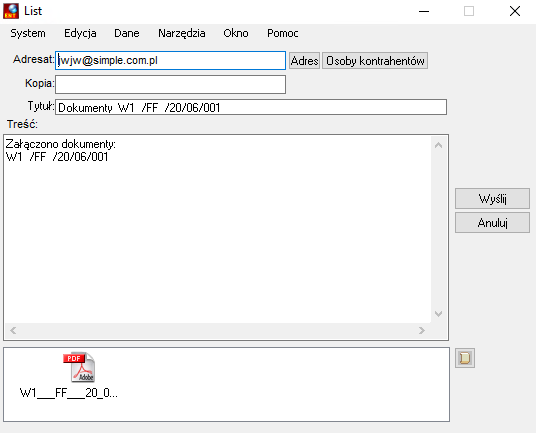This screenshot has width=536, height=433.
Task: Open the System menu
Action: pyautogui.click(x=28, y=33)
